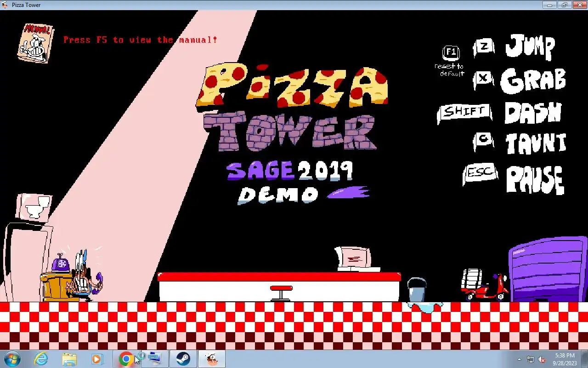The width and height of the screenshot is (588, 368).
Task: Click the DASH control label
Action: pos(533,112)
